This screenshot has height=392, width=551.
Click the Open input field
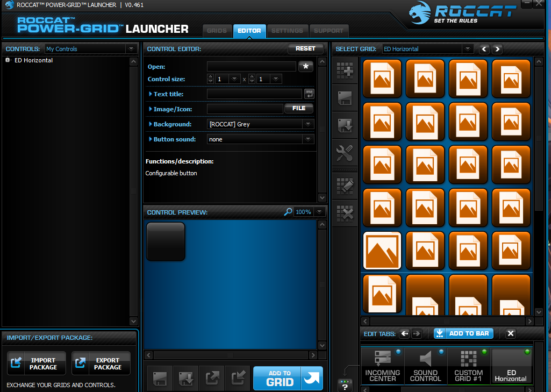251,67
